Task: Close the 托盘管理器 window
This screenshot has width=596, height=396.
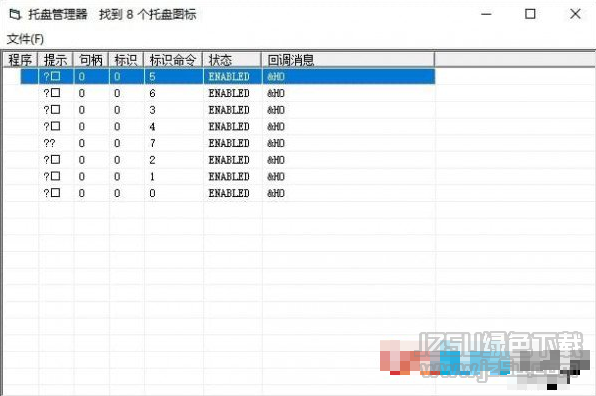Action: point(575,14)
